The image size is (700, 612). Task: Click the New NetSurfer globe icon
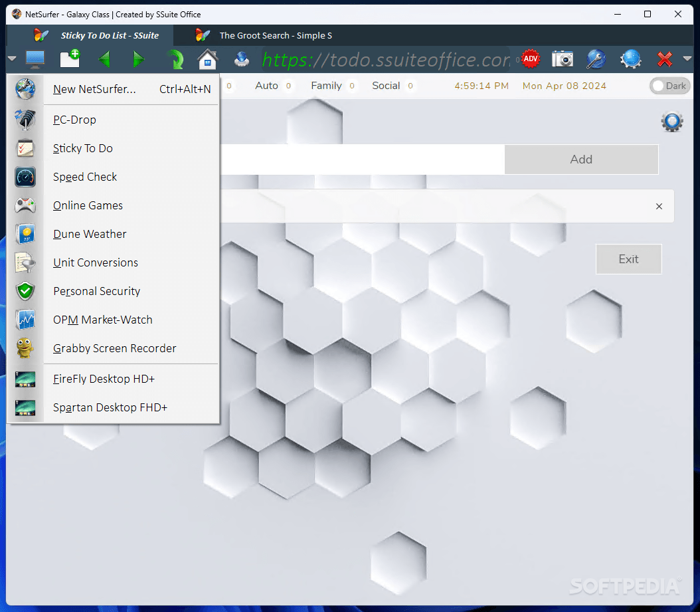[x=25, y=89]
